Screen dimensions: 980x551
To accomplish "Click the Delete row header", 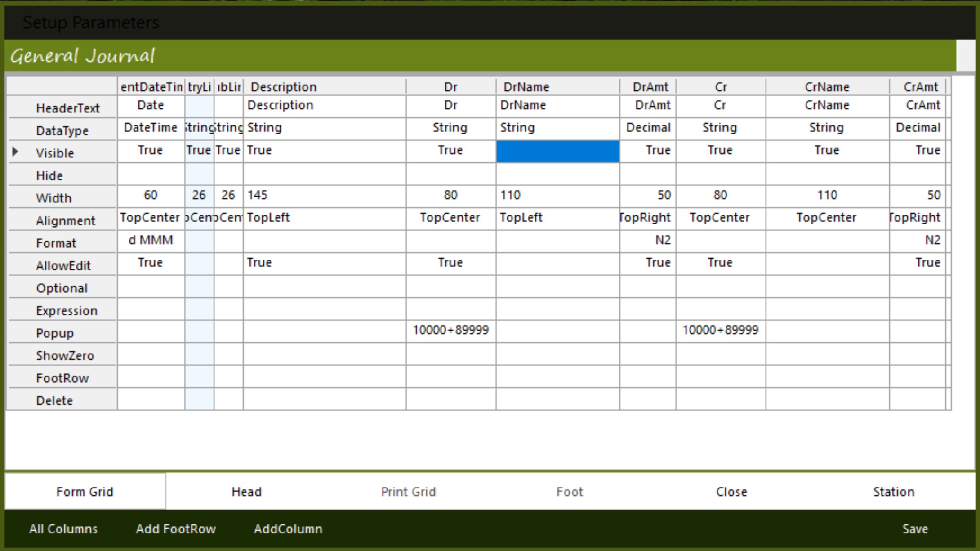I will (63, 400).
